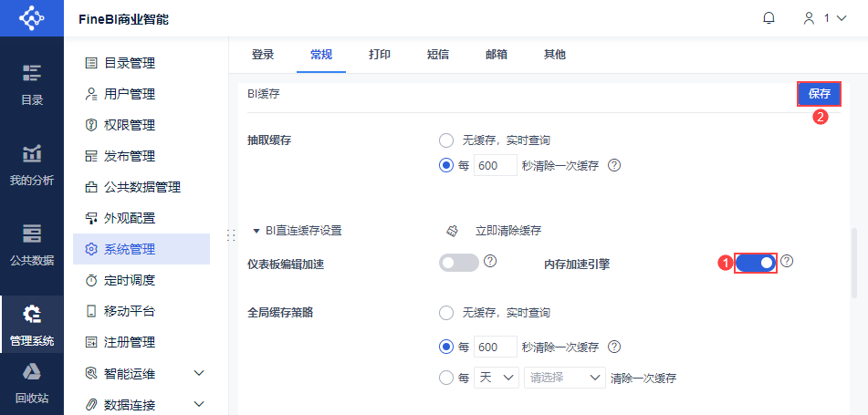This screenshot has height=415, width=868.
Task: Click the 600 seconds field under 全局缓存策略
Action: tap(496, 348)
